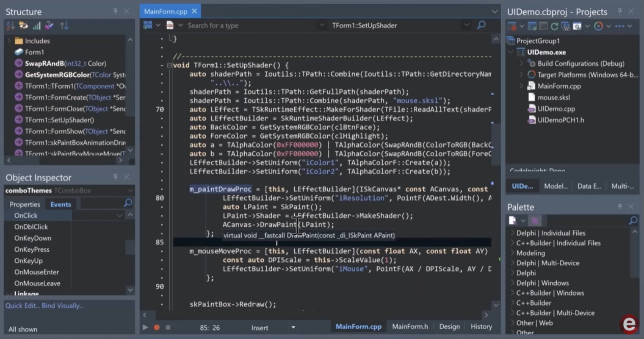Open the TForm1::SetUpShader method dropdown
The image size is (644, 339).
click(x=467, y=25)
